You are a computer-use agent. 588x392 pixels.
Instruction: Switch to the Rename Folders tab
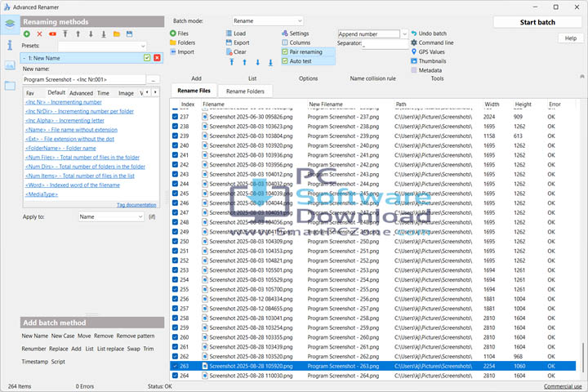245,91
